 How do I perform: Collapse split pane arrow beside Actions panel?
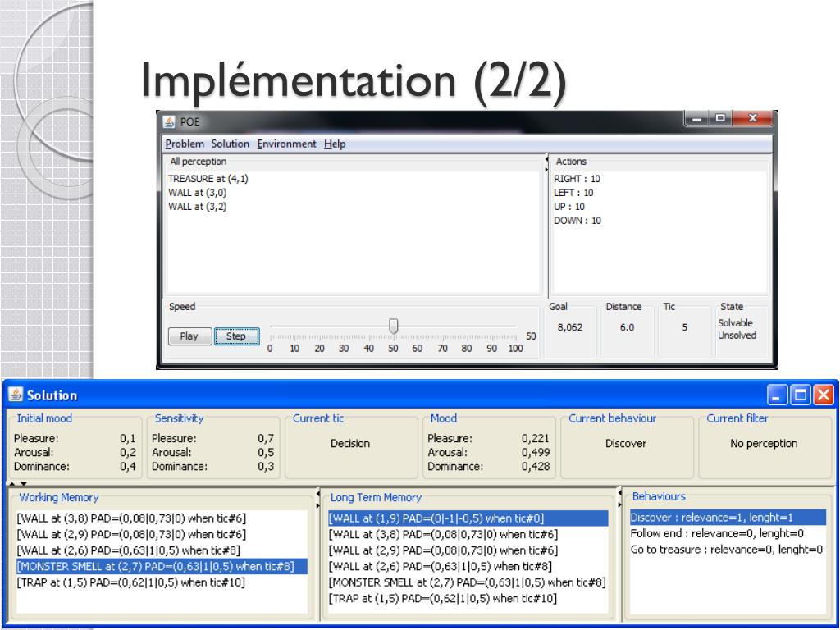(x=546, y=159)
